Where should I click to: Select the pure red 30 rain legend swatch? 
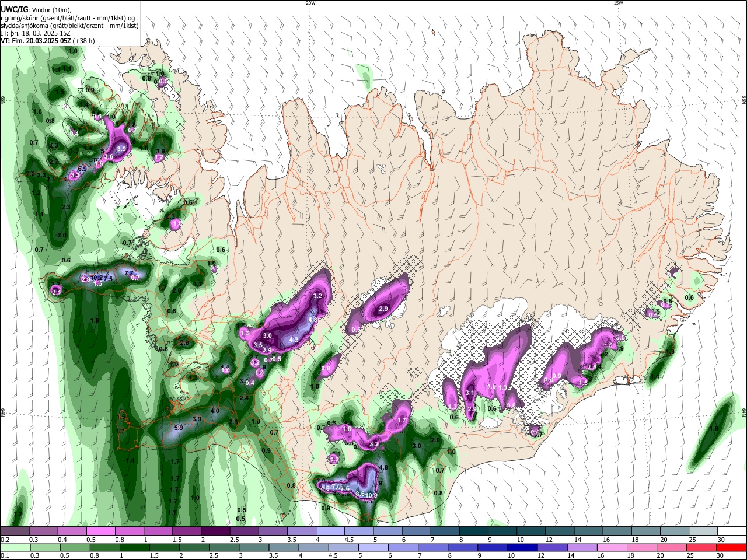(731, 548)
